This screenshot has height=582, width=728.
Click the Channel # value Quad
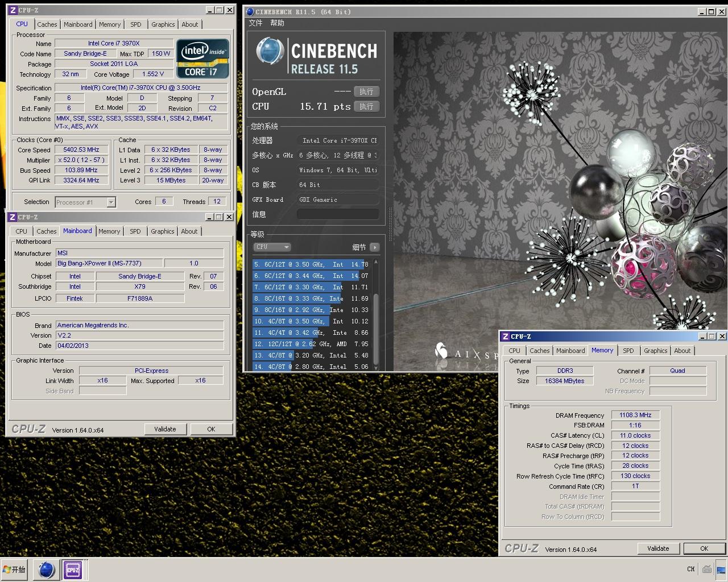(678, 371)
